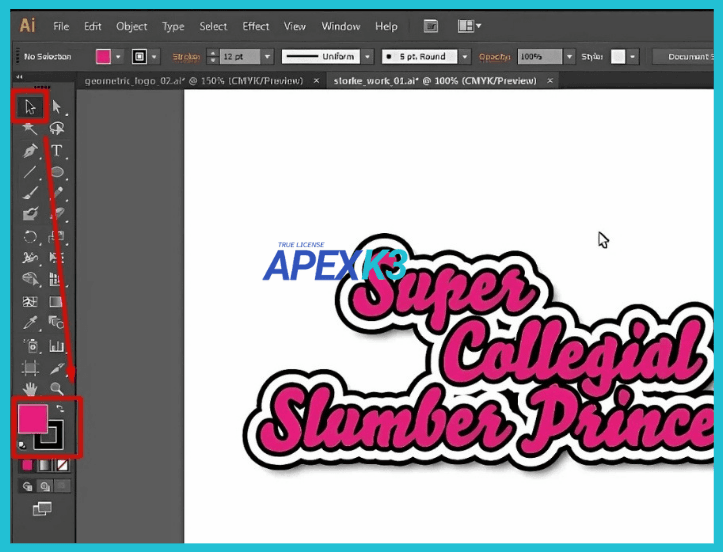
Task: Select the Width/Warp tool
Action: point(30,257)
